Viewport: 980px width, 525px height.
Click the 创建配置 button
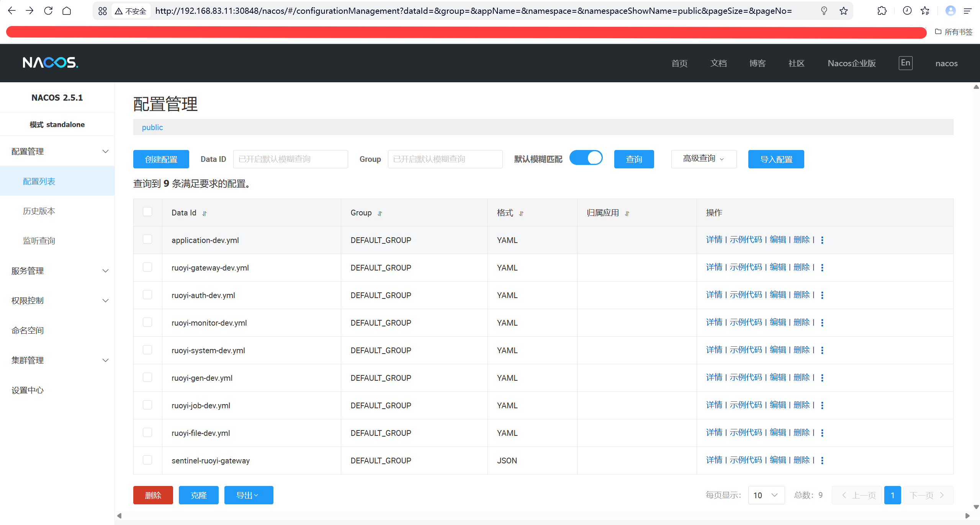[x=161, y=159]
